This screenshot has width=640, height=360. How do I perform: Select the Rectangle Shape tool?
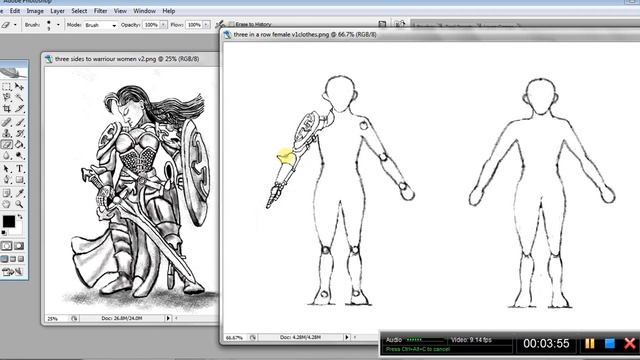pyautogui.click(x=19, y=180)
